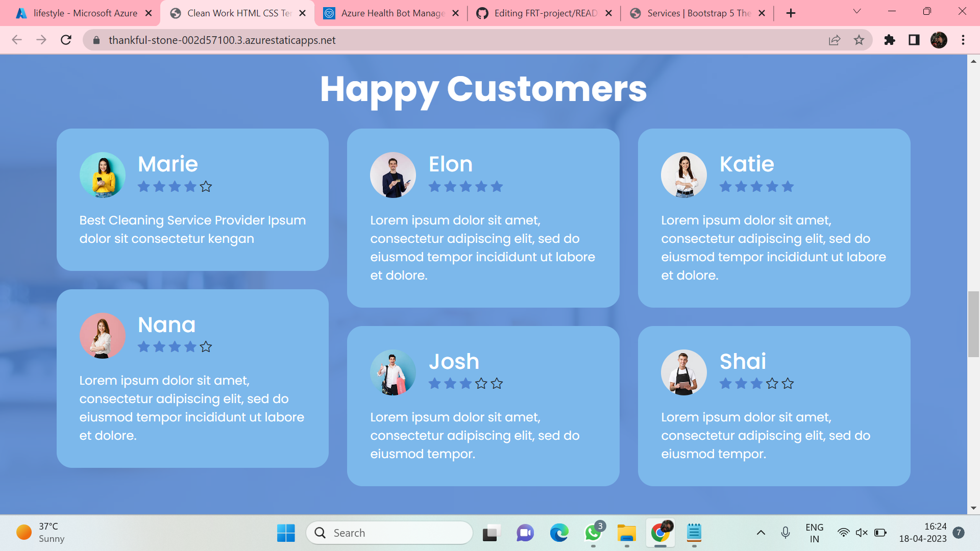
Task: Click the Chrome profile avatar icon
Action: [939, 40]
